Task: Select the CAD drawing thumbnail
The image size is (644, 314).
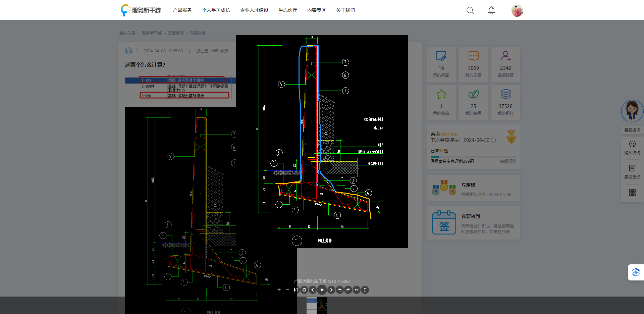Action: [x=322, y=305]
